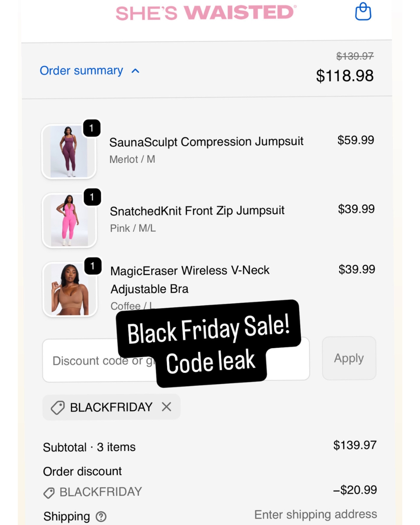Open the shopping bag cart icon
The width and height of the screenshot is (420, 525).
363,12
